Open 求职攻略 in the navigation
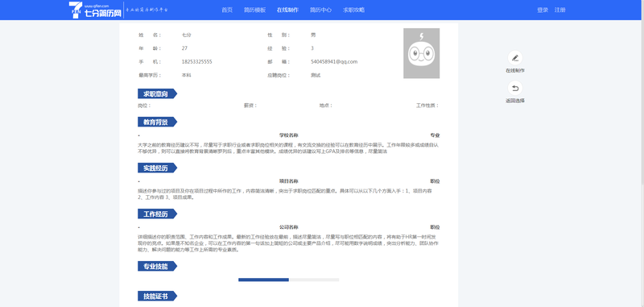Image resolution: width=644 pixels, height=307 pixels. point(353,10)
